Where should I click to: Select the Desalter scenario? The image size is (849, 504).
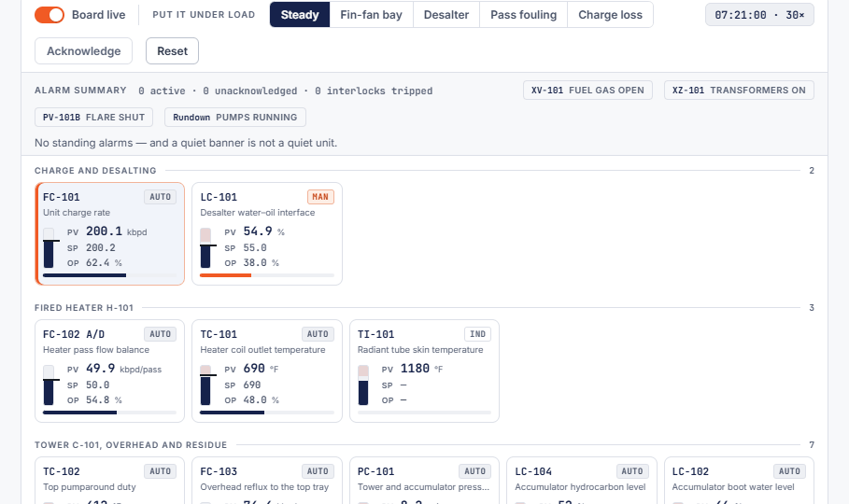click(x=446, y=15)
